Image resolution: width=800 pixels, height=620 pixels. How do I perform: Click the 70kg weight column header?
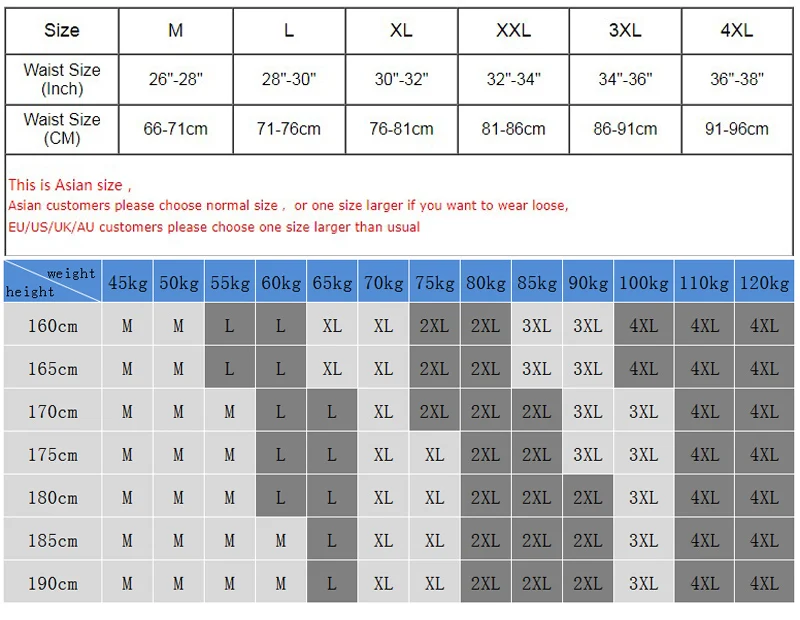point(383,283)
